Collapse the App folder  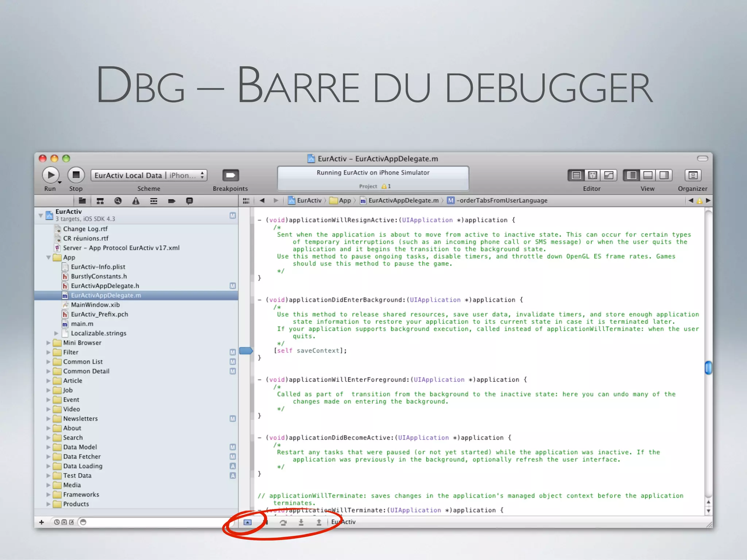pyautogui.click(x=48, y=257)
